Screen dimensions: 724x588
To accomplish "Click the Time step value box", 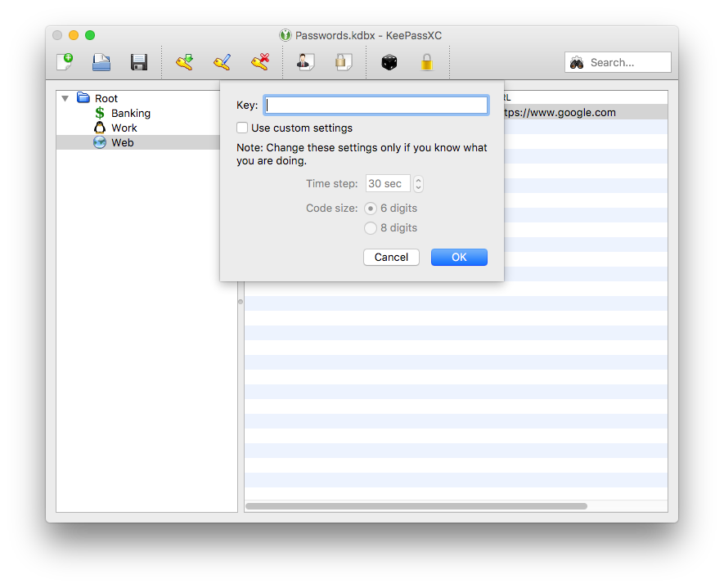I will pyautogui.click(x=388, y=184).
